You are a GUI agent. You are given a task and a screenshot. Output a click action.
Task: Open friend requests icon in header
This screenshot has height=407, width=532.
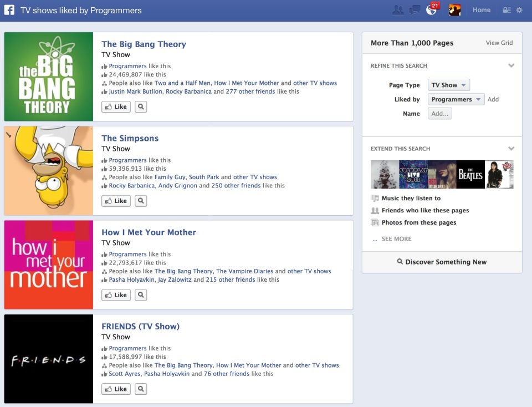(398, 10)
